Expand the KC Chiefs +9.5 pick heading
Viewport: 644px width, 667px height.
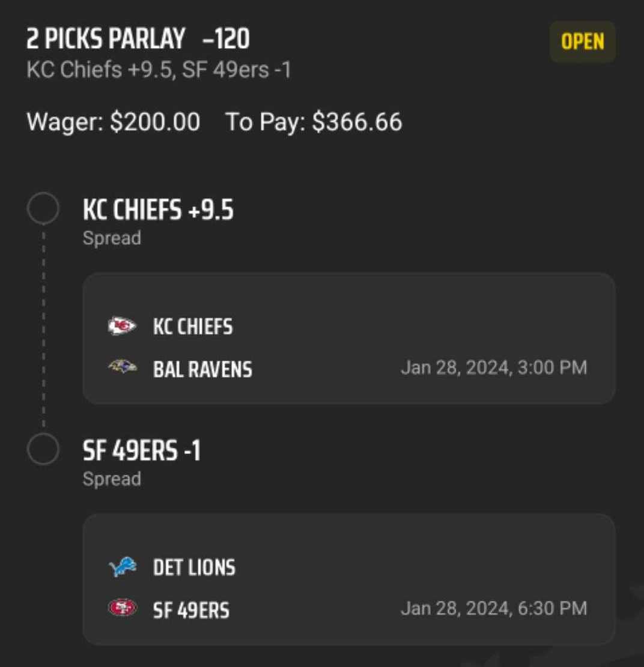[x=158, y=211]
